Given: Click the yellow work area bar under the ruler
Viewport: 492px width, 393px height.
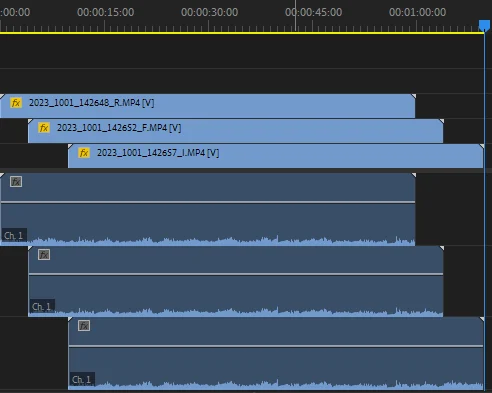Looking at the screenshot, I should click(x=242, y=33).
